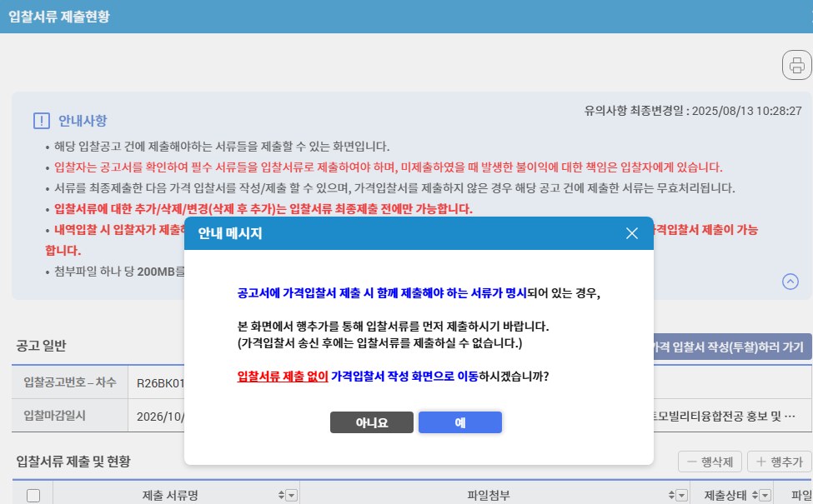Collapse the 안내사항 notice panel with the circular chevron

(x=790, y=282)
